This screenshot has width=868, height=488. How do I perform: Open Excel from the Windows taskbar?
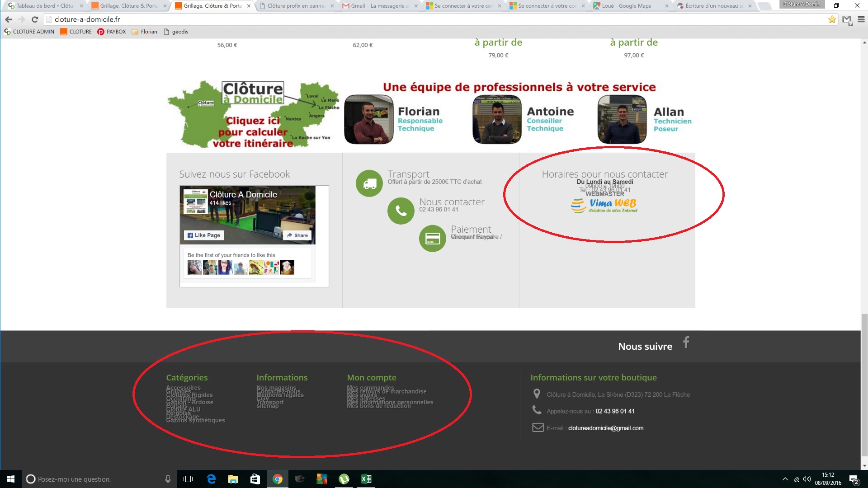tap(366, 479)
